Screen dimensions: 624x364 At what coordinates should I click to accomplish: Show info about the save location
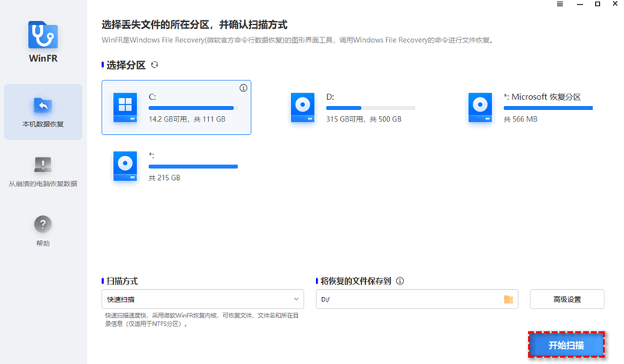click(400, 281)
